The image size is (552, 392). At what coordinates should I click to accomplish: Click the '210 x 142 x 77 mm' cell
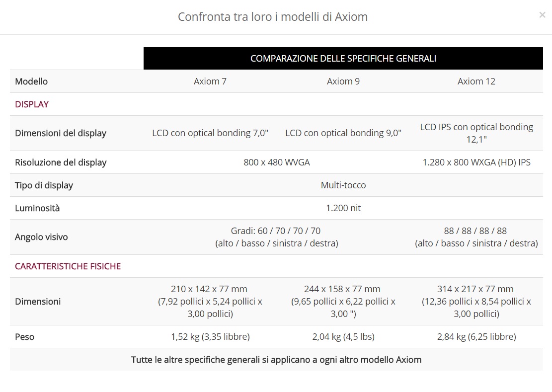(210, 301)
